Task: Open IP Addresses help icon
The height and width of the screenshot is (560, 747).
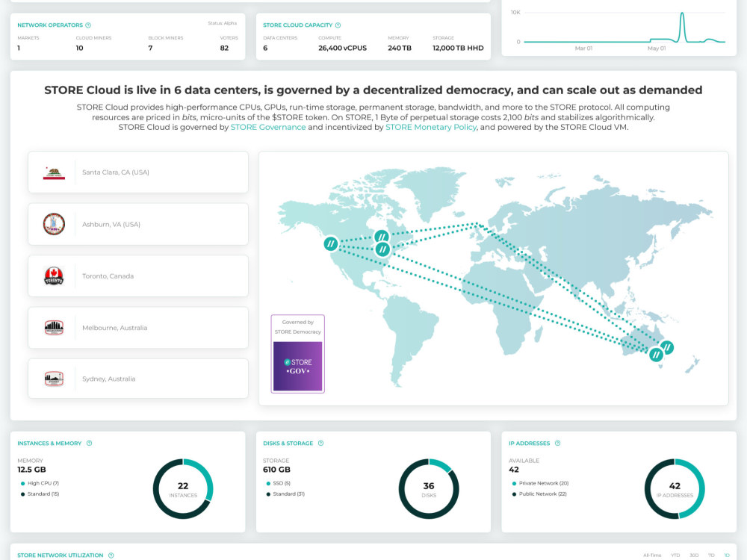Action: coord(557,444)
